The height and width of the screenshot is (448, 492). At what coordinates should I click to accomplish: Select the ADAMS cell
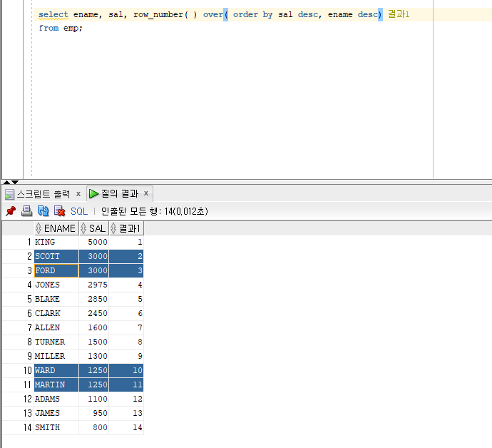(x=56, y=399)
